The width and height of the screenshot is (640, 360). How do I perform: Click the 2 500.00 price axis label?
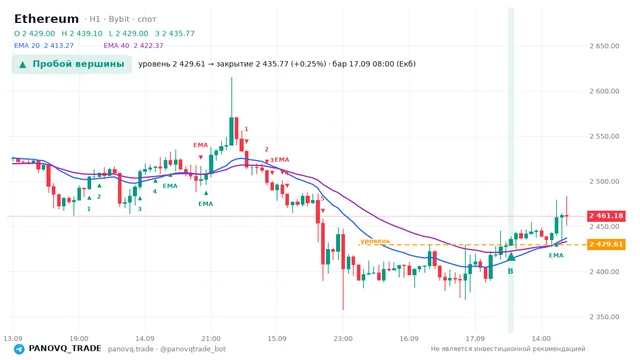click(x=604, y=181)
